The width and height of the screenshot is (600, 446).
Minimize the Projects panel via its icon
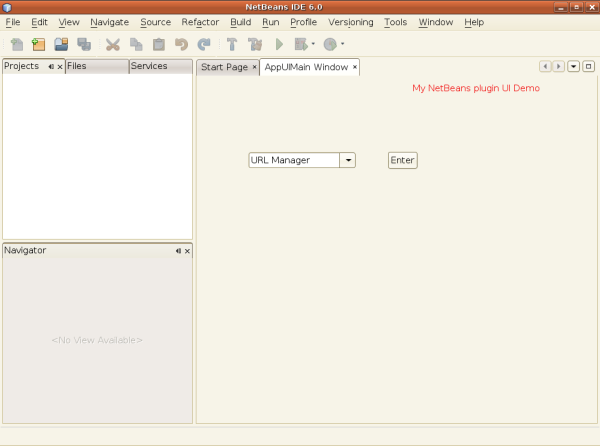tap(51, 67)
